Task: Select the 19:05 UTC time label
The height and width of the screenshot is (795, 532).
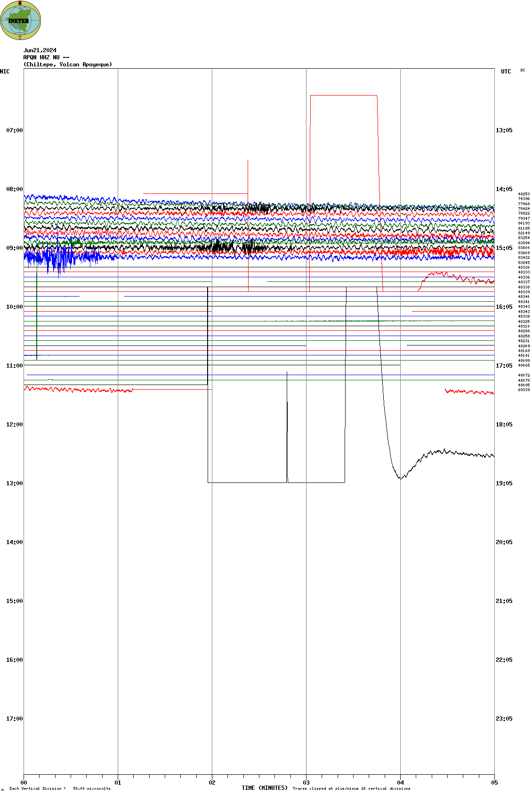Action: [x=504, y=483]
